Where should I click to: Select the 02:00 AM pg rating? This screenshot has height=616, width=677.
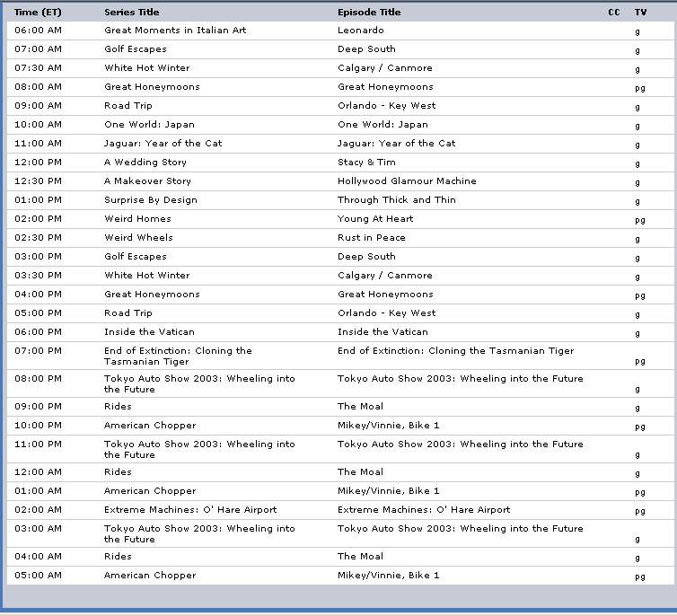click(x=640, y=512)
